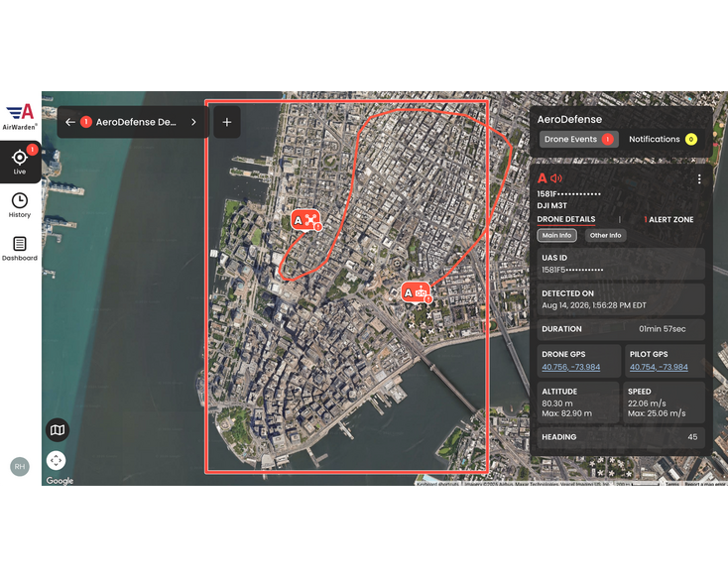Click the red badge on Drone Events
The width and height of the screenshot is (728, 577).
(x=607, y=139)
